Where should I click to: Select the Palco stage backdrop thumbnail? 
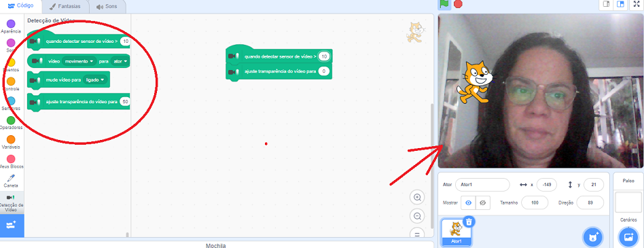tap(628, 202)
